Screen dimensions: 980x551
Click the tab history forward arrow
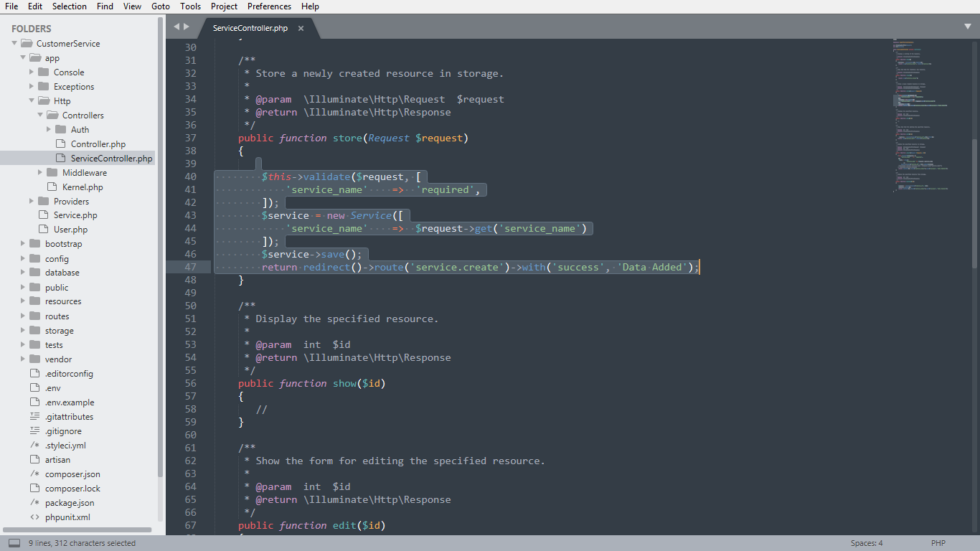187,27
